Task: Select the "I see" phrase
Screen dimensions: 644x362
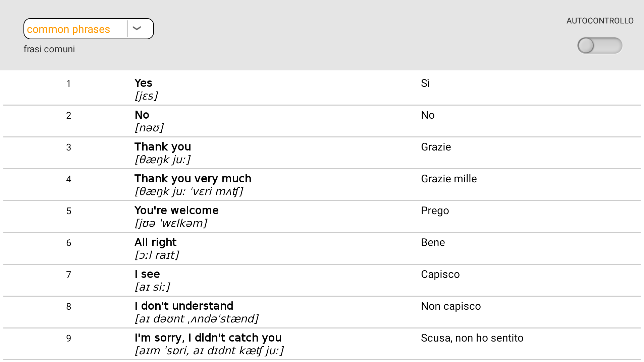Action: click(x=147, y=274)
